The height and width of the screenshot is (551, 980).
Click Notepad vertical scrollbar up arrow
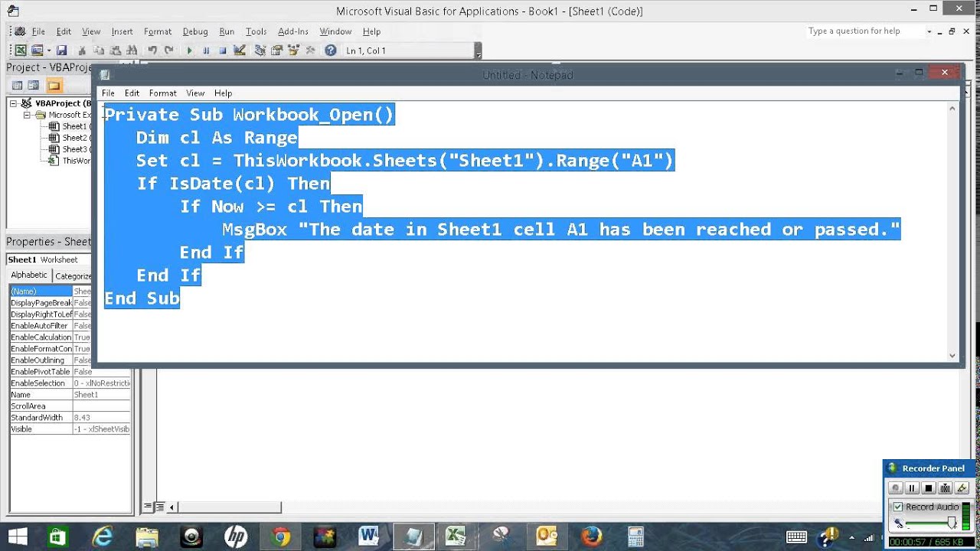coord(952,108)
